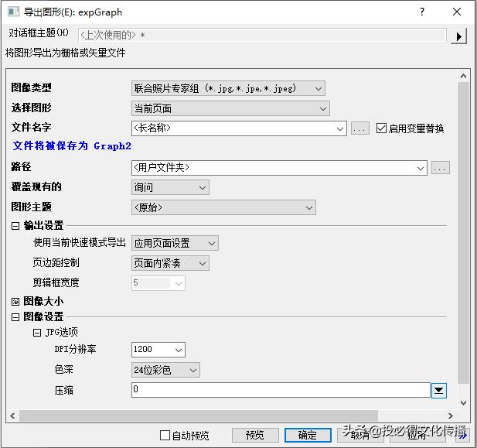Click the help question mark icon
Image resolution: width=477 pixels, height=448 pixels.
point(422,12)
